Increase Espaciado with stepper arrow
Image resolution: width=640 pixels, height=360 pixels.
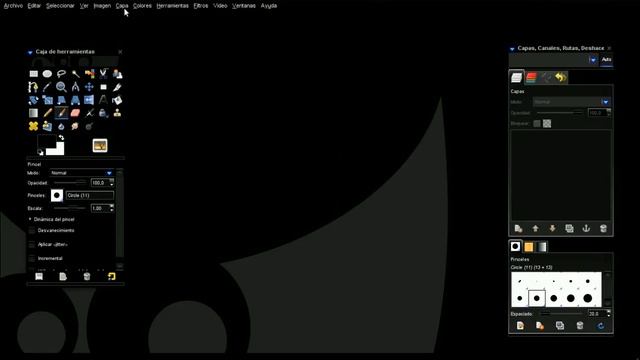click(x=609, y=312)
